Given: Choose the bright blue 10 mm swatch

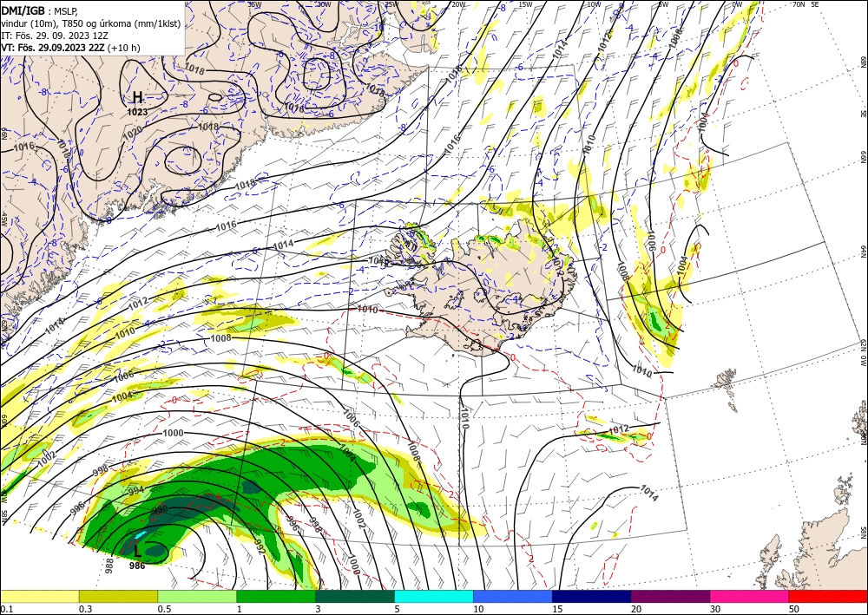Looking at the screenshot, I should 513,596.
